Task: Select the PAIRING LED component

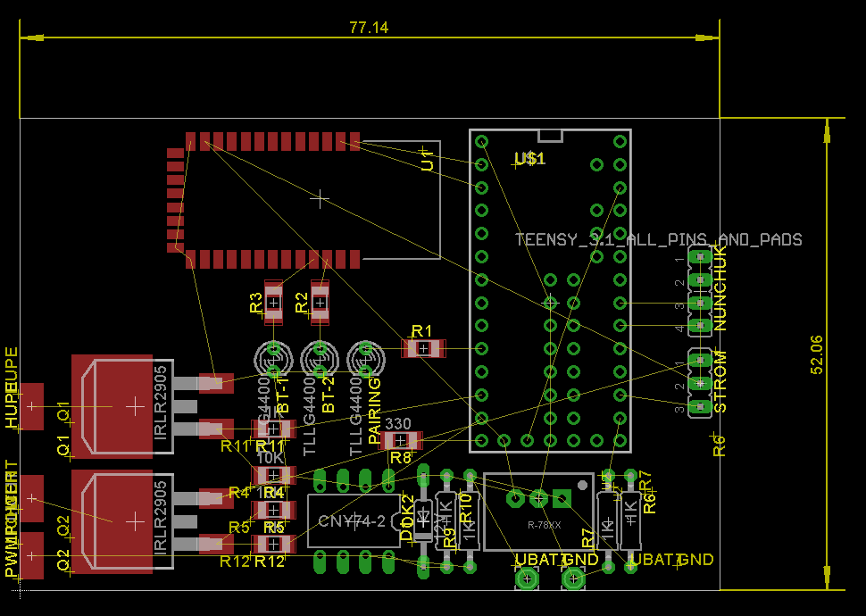Action: tap(366, 359)
